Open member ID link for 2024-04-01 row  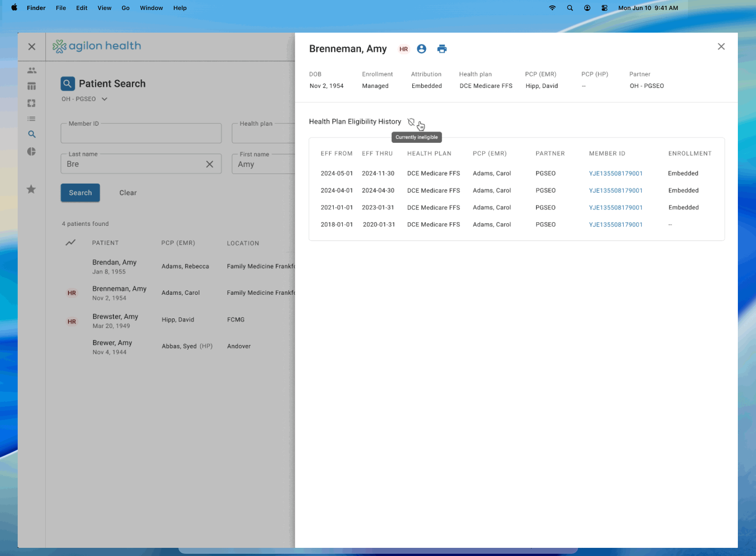point(615,190)
